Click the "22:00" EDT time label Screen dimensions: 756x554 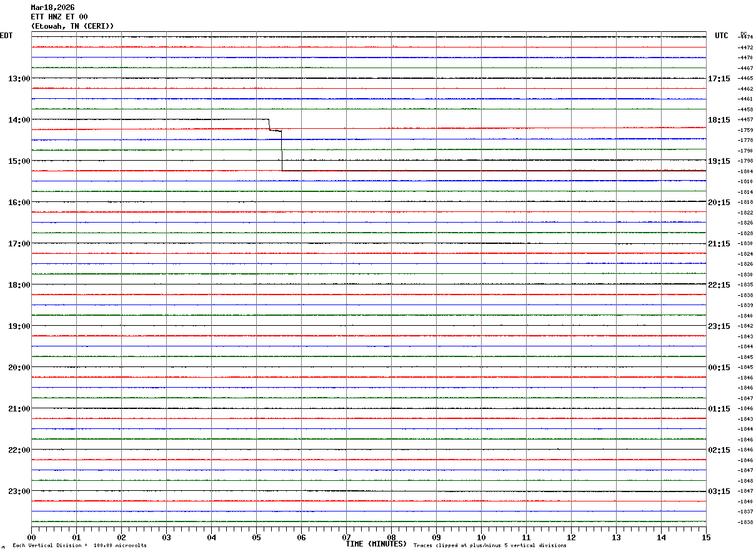click(x=19, y=450)
